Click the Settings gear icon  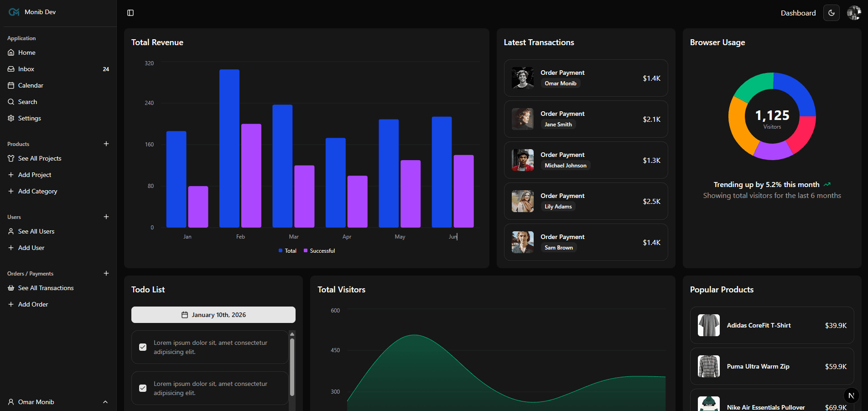click(11, 118)
